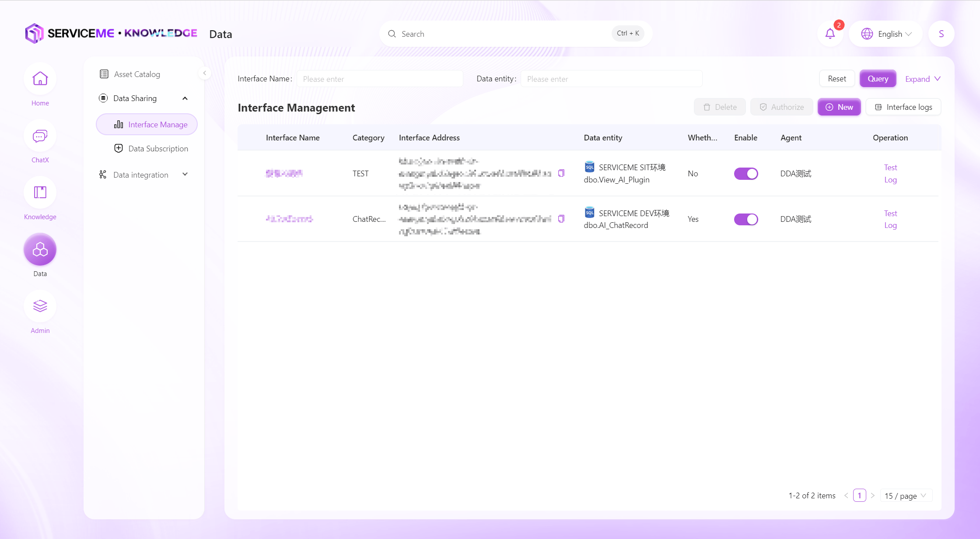Viewport: 980px width, 539px height.
Task: Open the interface name link in ChatRec row
Action: (x=289, y=219)
